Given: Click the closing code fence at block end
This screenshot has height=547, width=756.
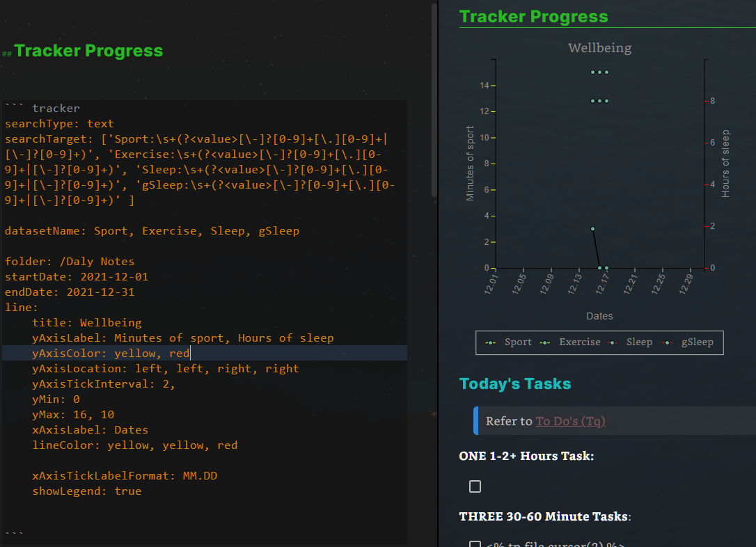Looking at the screenshot, I should pyautogui.click(x=14, y=532).
